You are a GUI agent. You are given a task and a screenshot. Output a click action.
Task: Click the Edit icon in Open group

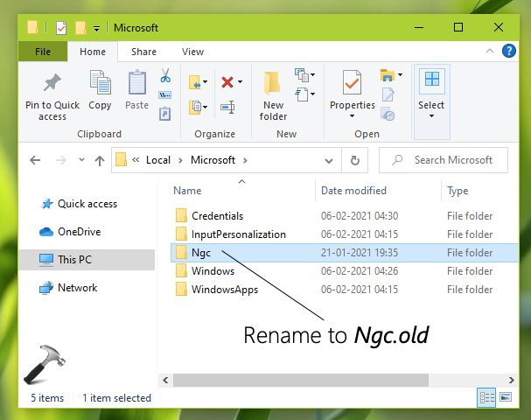(388, 94)
